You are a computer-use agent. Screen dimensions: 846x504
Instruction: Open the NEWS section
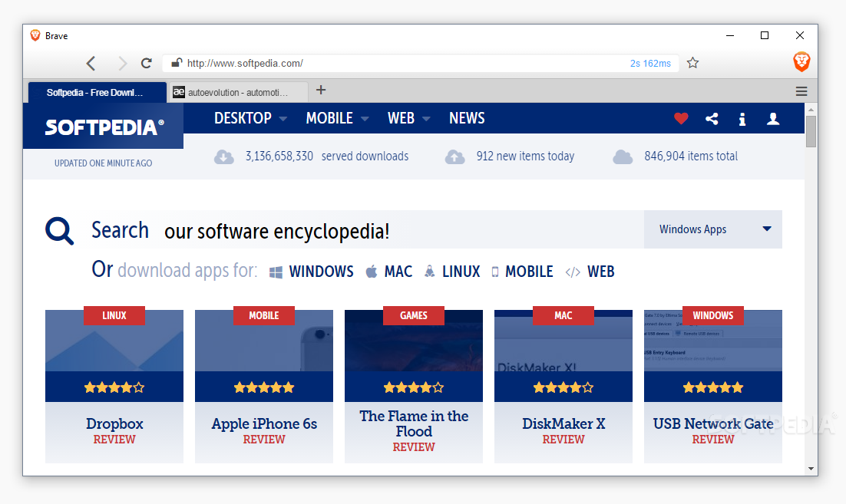[467, 118]
